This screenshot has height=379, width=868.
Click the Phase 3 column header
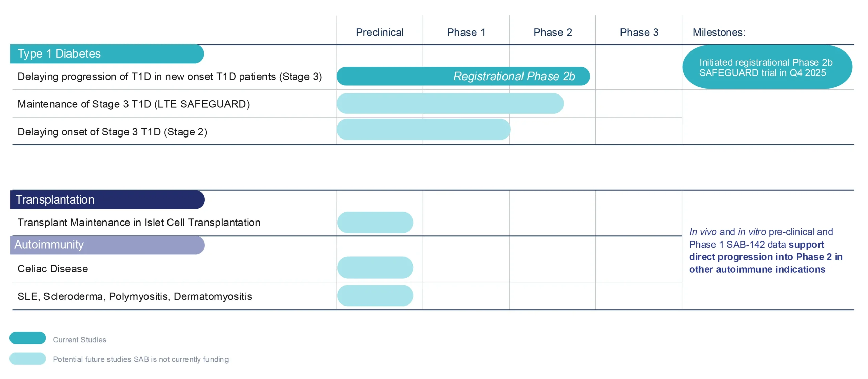point(639,33)
